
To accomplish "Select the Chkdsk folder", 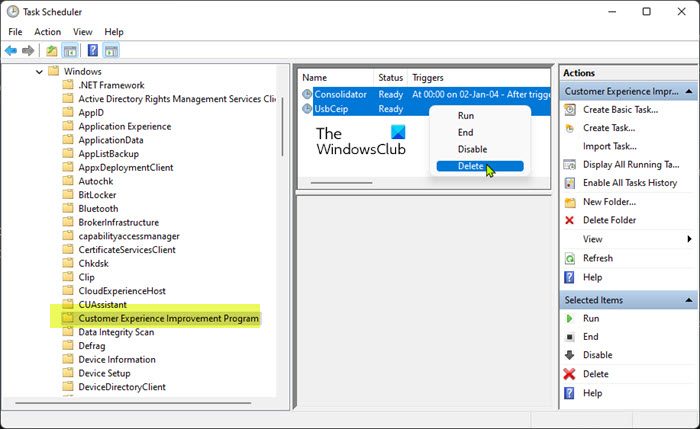I will click(x=93, y=263).
